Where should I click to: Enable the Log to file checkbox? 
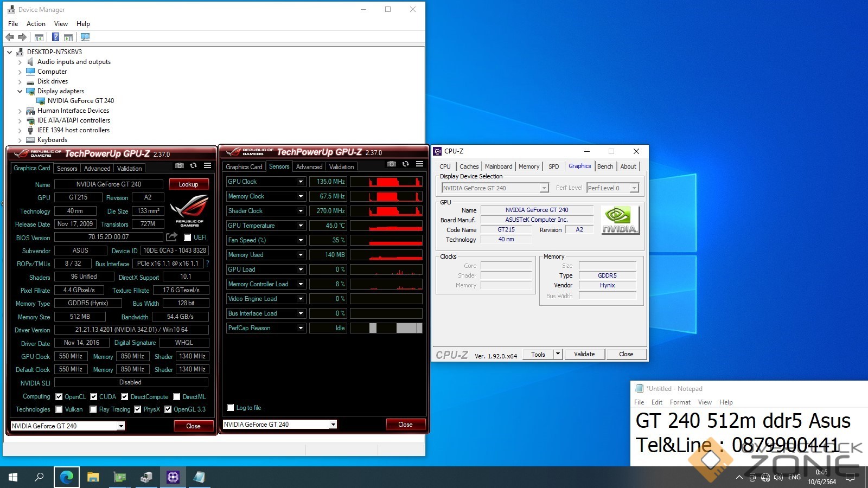[x=231, y=408]
